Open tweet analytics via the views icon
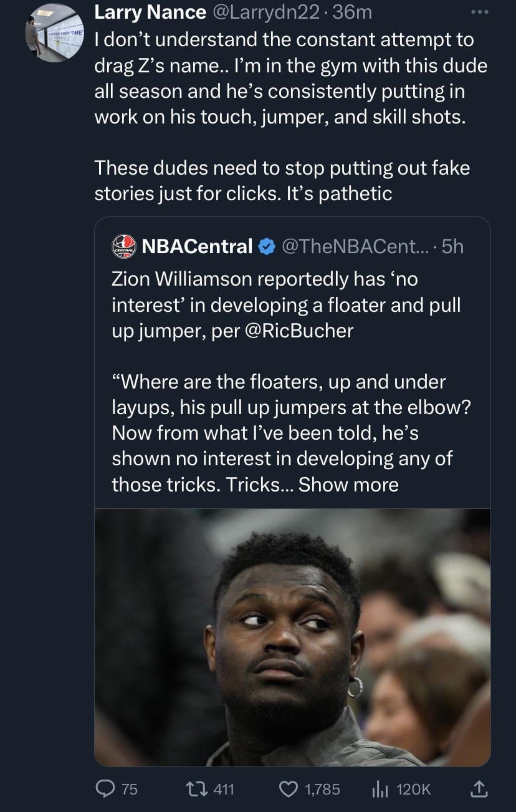Screen dimensions: 516x812 pos(380,789)
